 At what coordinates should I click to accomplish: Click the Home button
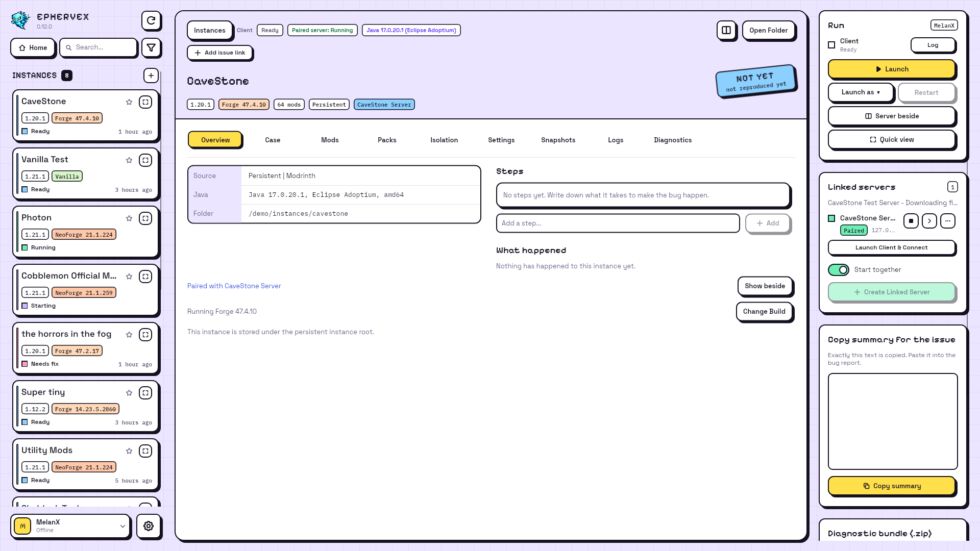click(33, 47)
